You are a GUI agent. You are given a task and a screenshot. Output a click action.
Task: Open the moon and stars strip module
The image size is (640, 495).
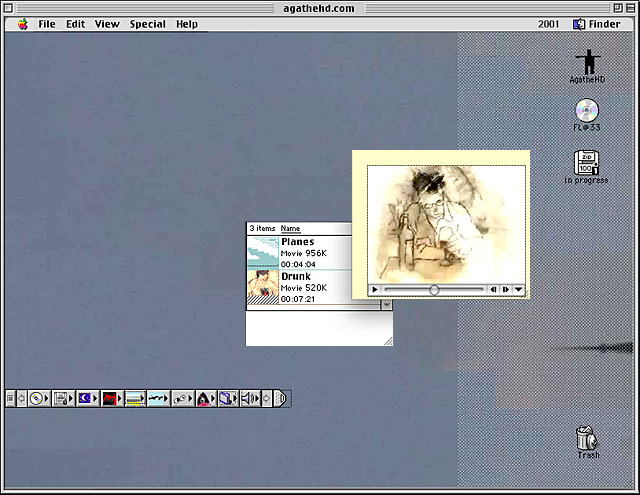pos(85,398)
